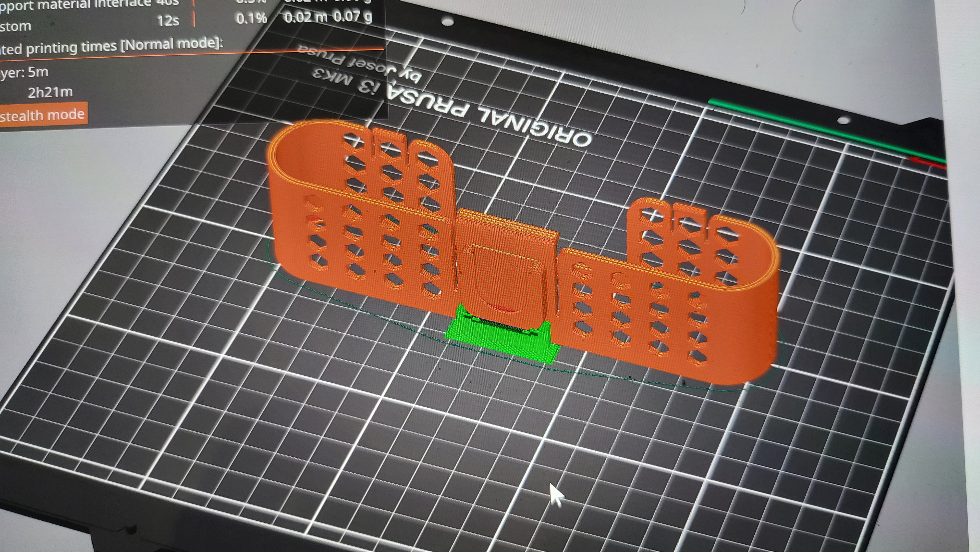Click the right bed mounting hole circle
The width and height of the screenshot is (980, 552).
click(844, 121)
